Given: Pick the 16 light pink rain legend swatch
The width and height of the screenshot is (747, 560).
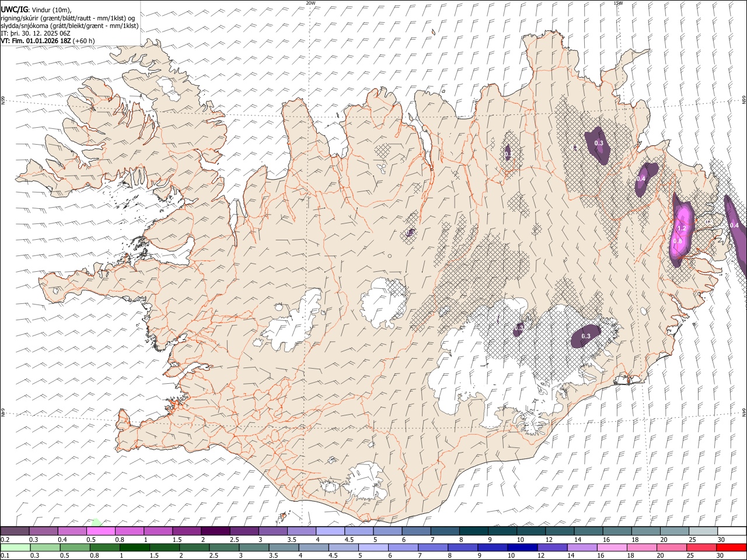Looking at the screenshot, I should (613, 547).
